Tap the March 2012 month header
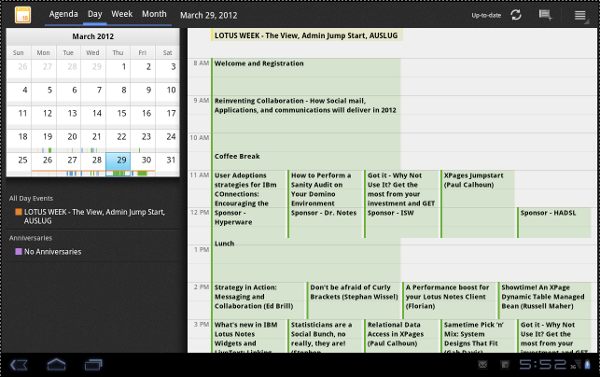This screenshot has height=377, width=600. pyautogui.click(x=93, y=36)
